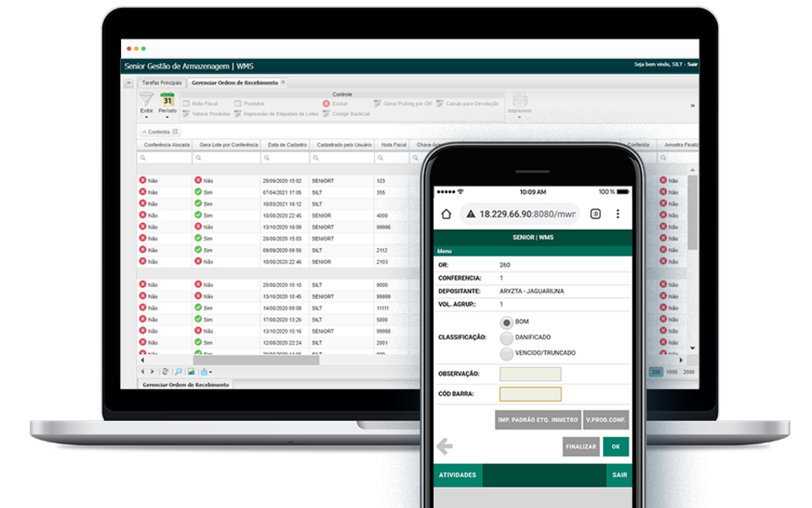Select the BOM classification radio
Screen dimensions: 812x508
click(x=507, y=322)
